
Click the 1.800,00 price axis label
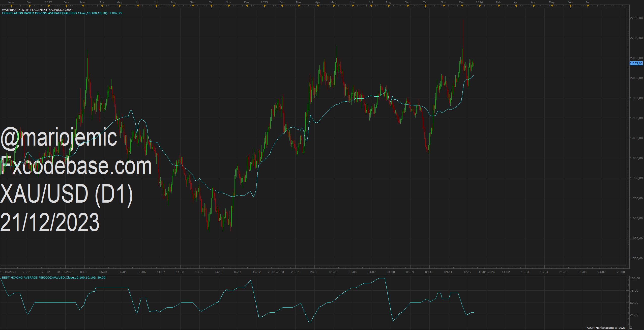pyautogui.click(x=636, y=158)
